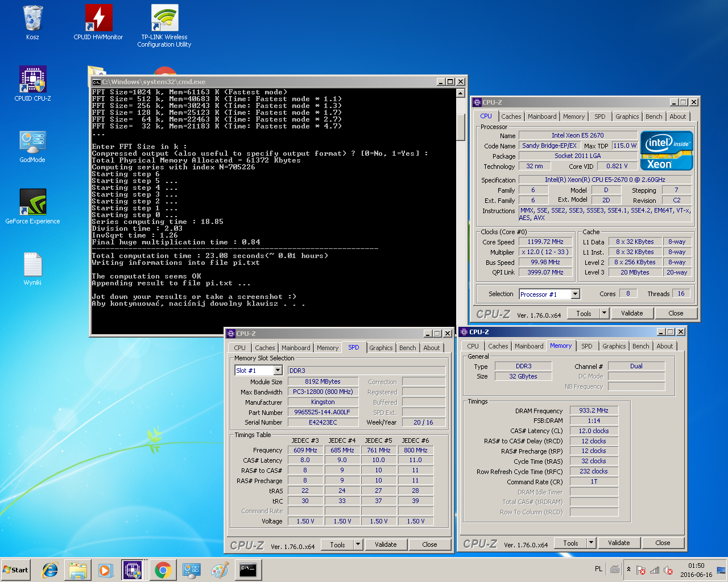Select SPD tab in Memory window

[586, 346]
